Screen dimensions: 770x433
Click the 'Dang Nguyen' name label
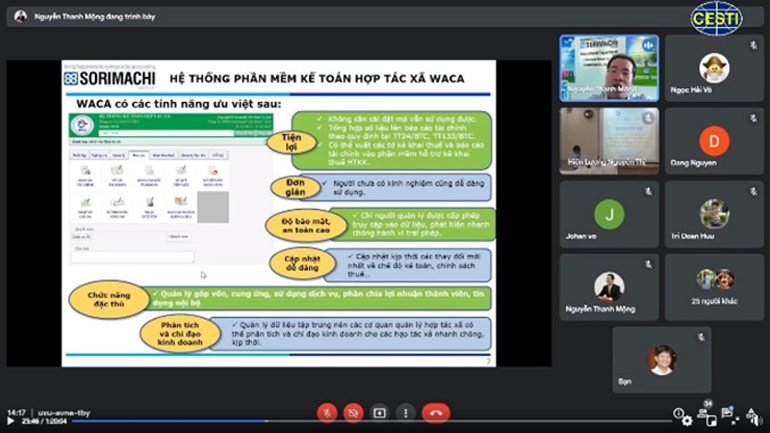(x=693, y=163)
